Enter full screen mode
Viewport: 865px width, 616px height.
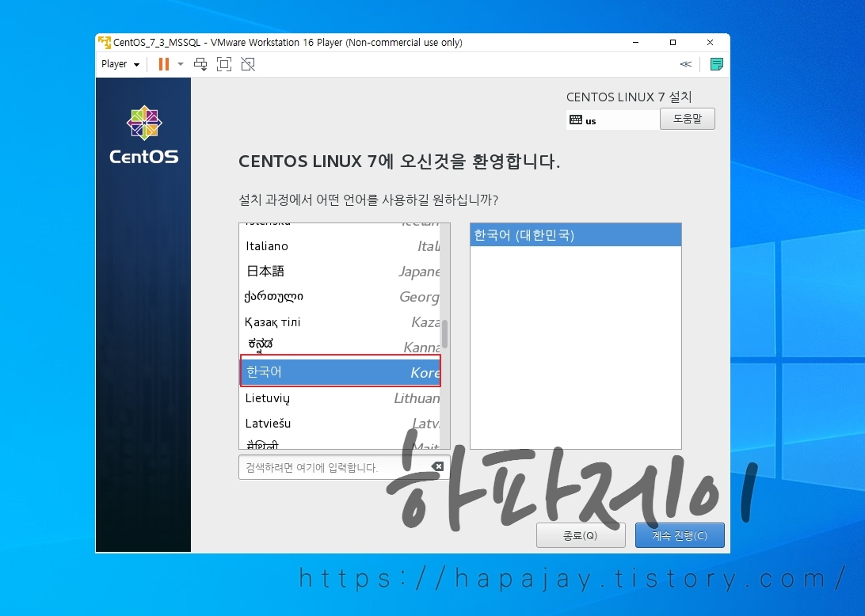224,64
